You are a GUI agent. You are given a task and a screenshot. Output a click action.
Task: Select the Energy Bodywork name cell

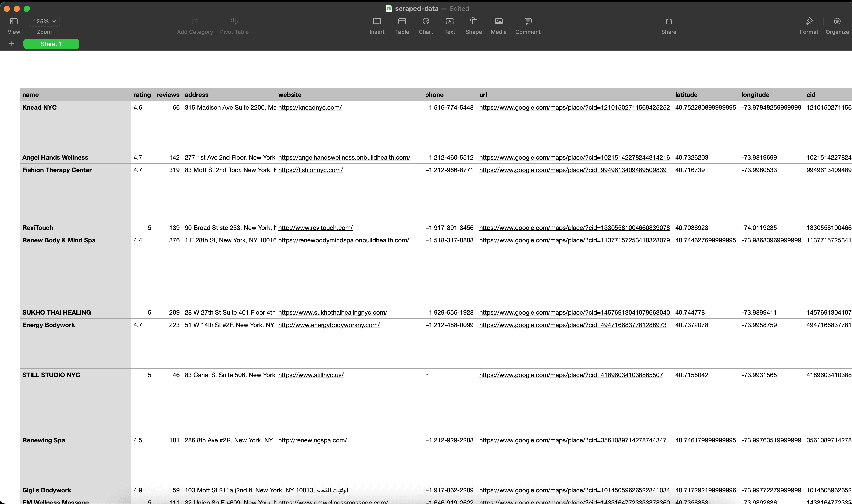[x=49, y=325]
